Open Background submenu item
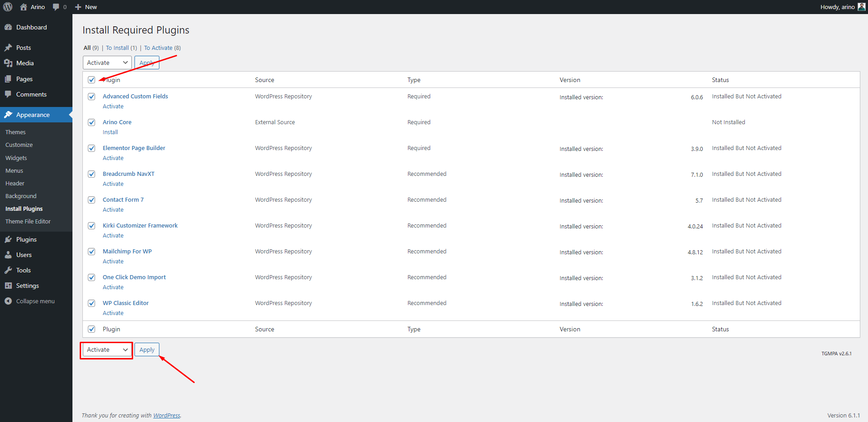Viewport: 868px width, 422px height. [x=21, y=196]
